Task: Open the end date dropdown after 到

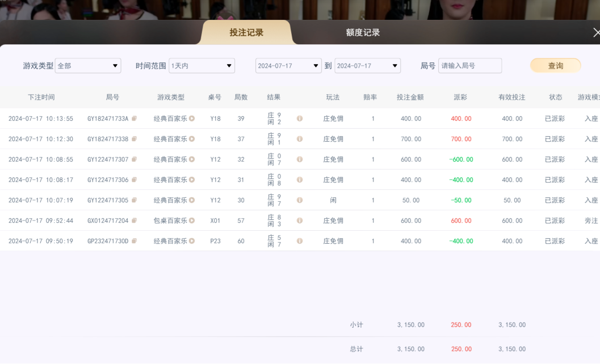Action: click(367, 65)
